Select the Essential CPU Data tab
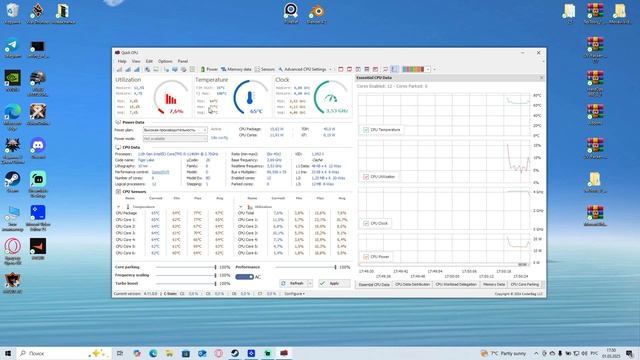 pyautogui.click(x=374, y=284)
